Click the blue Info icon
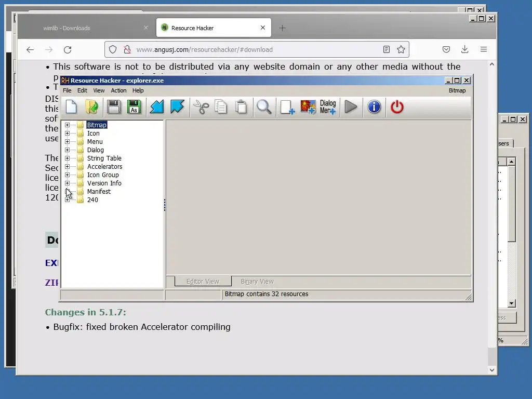The width and height of the screenshot is (532, 399). coord(374,107)
